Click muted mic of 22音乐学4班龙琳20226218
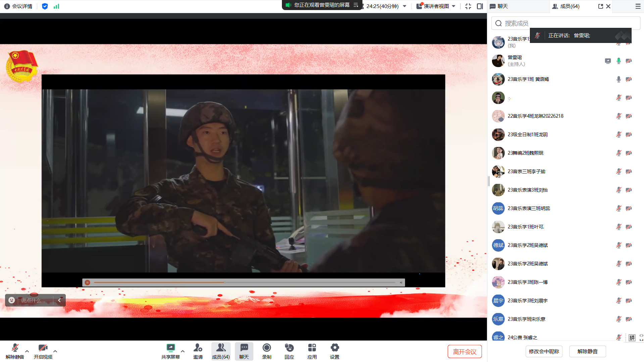 (x=618, y=116)
